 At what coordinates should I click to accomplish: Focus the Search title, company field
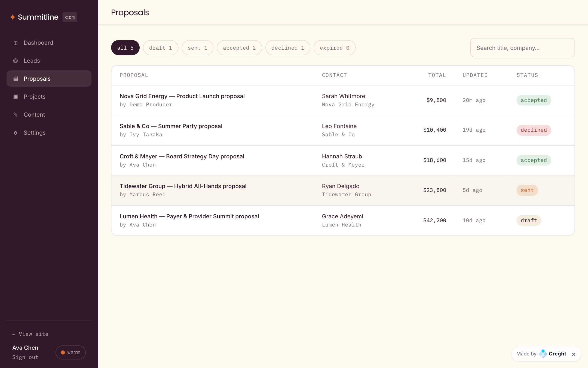coord(522,48)
